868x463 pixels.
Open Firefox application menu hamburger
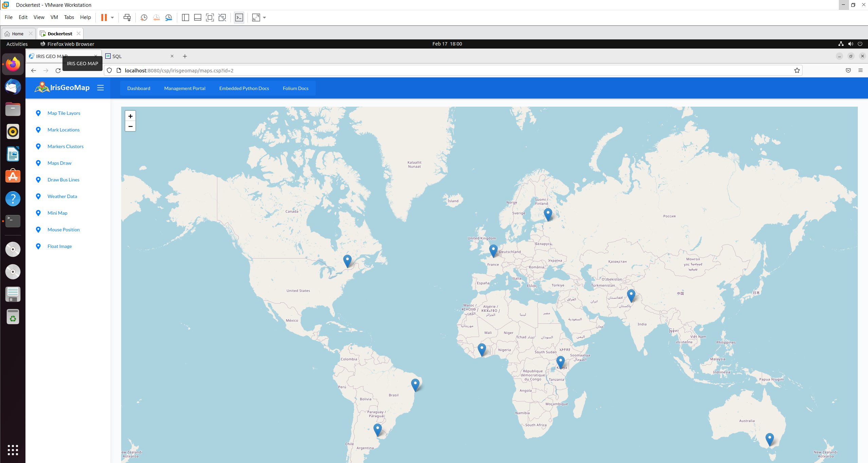(860, 70)
